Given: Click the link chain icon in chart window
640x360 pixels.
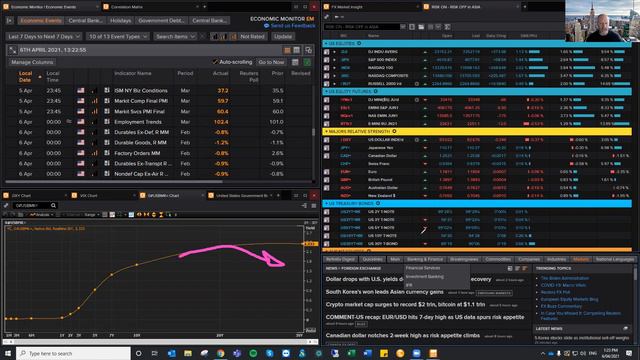Looking at the screenshot, I should [x=6, y=205].
